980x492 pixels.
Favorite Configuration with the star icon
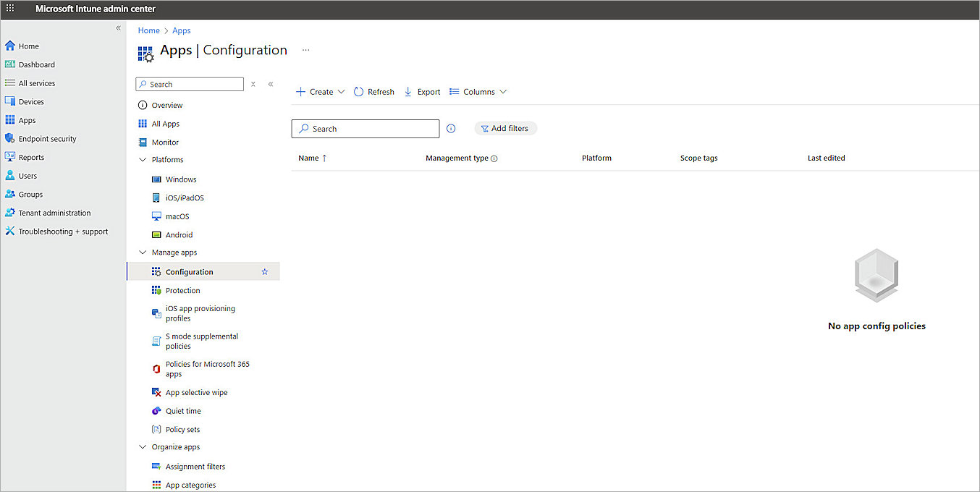coord(265,272)
